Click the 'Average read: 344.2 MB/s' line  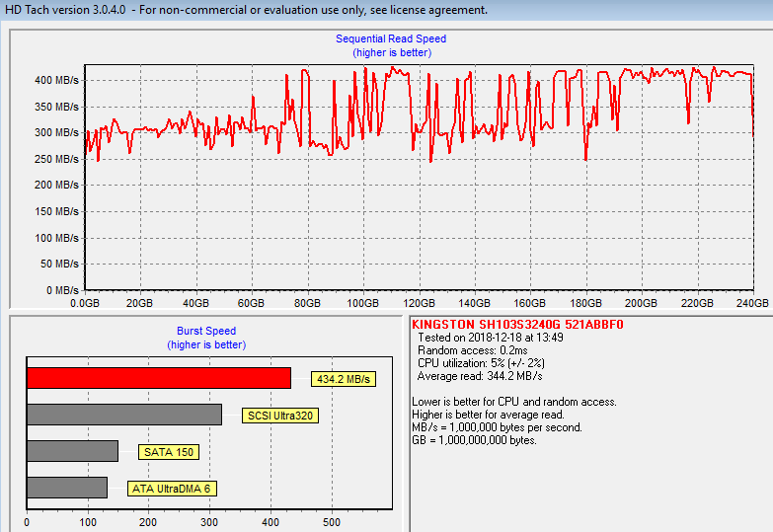click(x=480, y=376)
